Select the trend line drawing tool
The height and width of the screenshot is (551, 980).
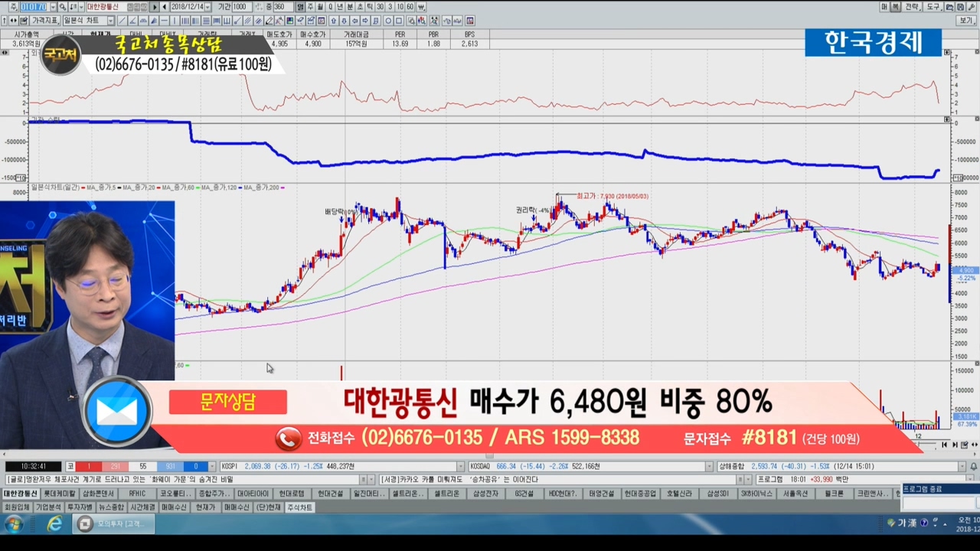pos(122,21)
